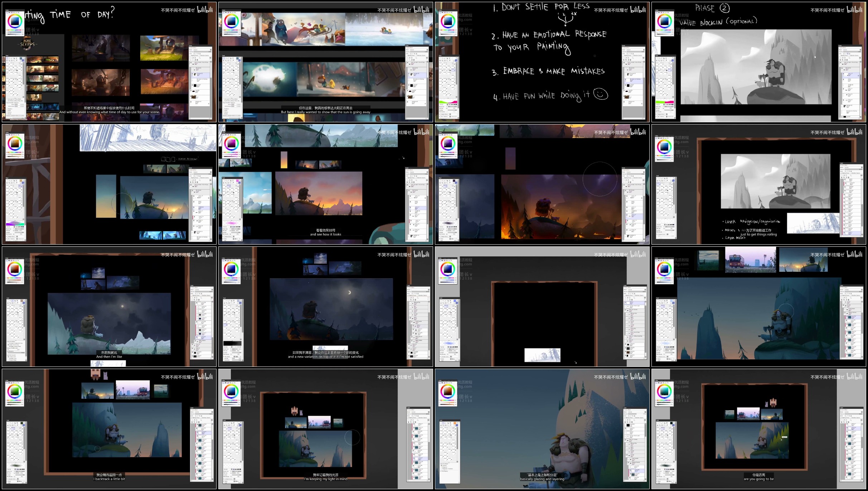Click color wheel in "I backtrack a little bit" frame

(x=15, y=391)
